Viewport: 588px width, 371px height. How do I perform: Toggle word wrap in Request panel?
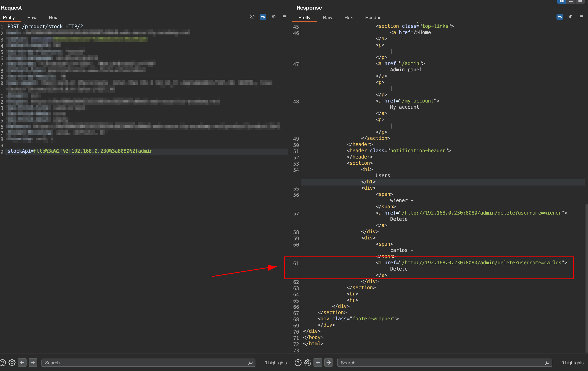coord(263,17)
